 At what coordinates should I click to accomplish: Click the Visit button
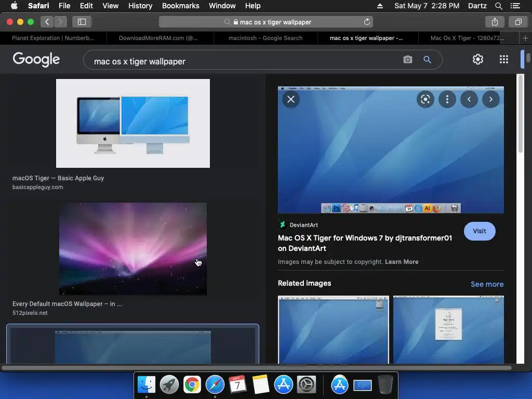(480, 231)
